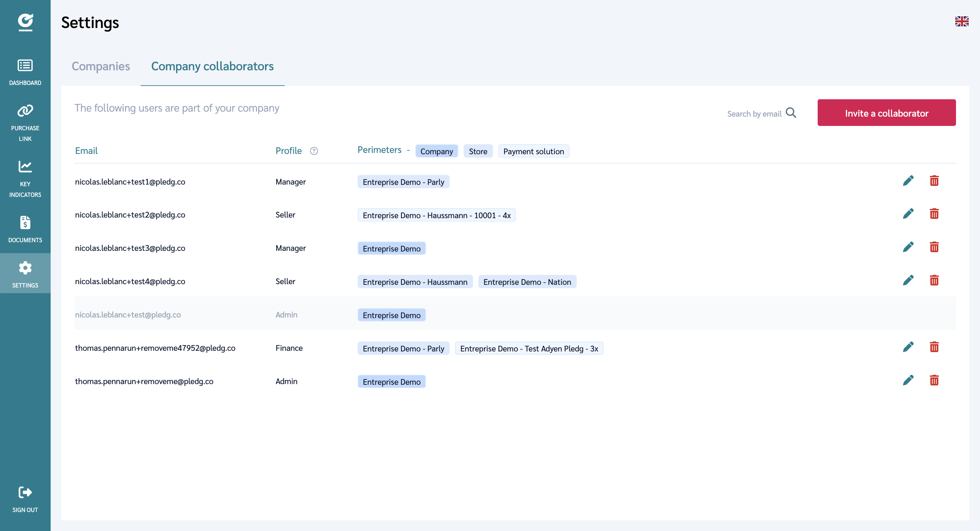Select the Entreprise Demo - Nation perimeter chip
The width and height of the screenshot is (980, 531).
pos(527,281)
